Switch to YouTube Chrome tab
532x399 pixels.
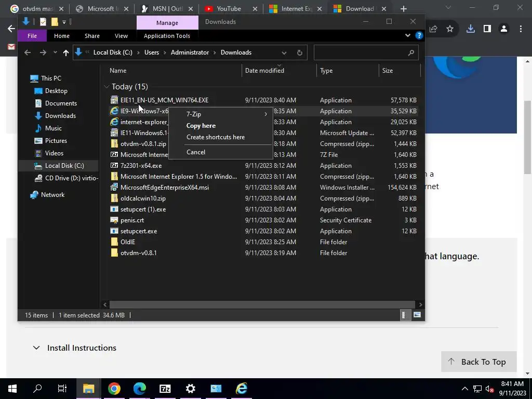coord(229,9)
